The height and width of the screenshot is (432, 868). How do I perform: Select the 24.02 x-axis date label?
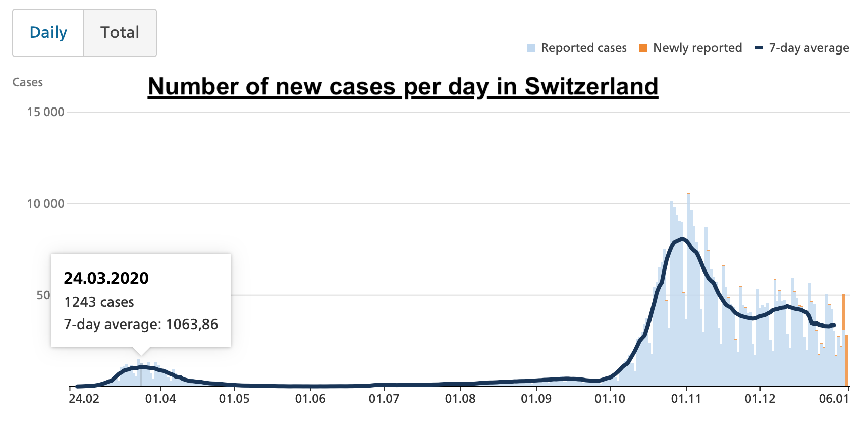(84, 399)
